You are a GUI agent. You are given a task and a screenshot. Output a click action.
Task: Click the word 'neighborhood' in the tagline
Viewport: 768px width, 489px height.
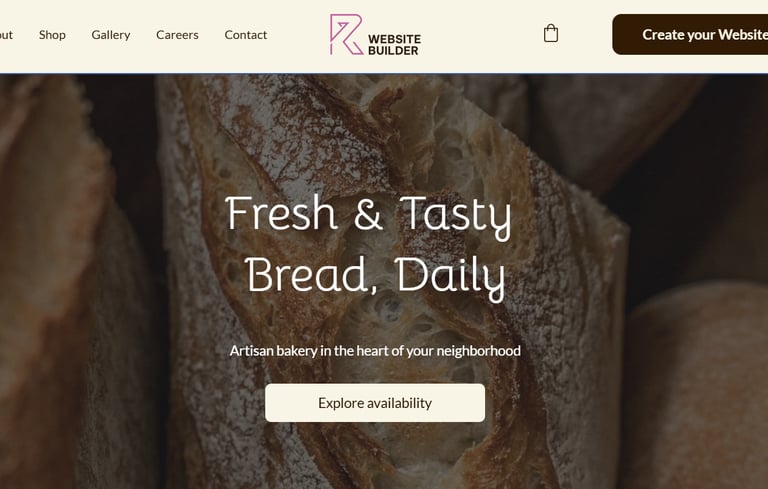coord(479,351)
